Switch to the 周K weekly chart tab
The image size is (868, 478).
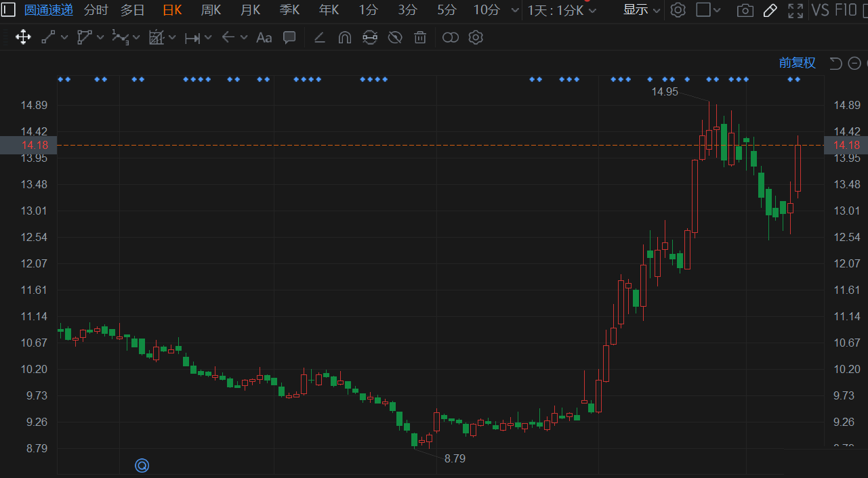211,10
